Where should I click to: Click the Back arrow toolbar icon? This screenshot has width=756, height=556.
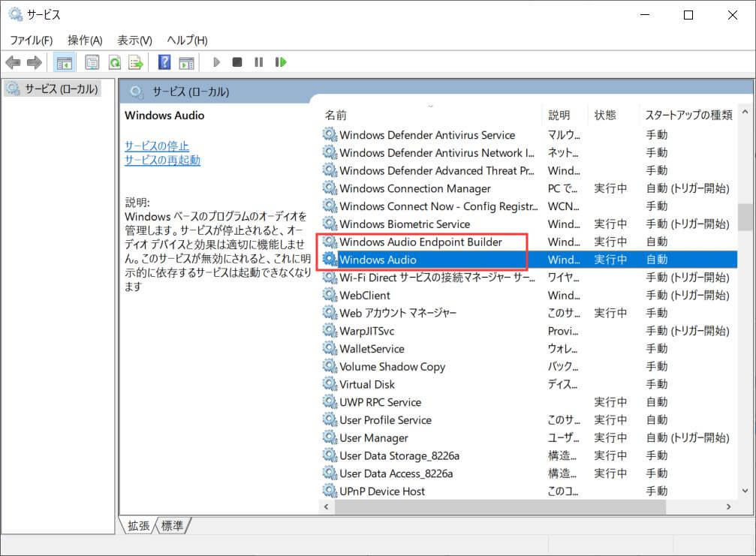tap(13, 62)
